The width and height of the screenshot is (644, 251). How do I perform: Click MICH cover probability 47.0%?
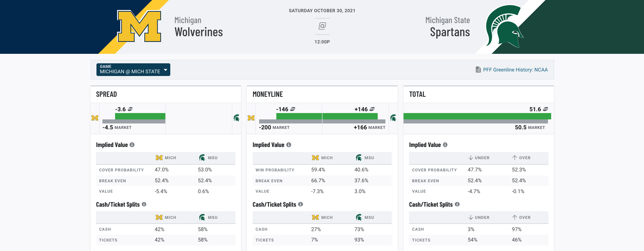tap(161, 170)
